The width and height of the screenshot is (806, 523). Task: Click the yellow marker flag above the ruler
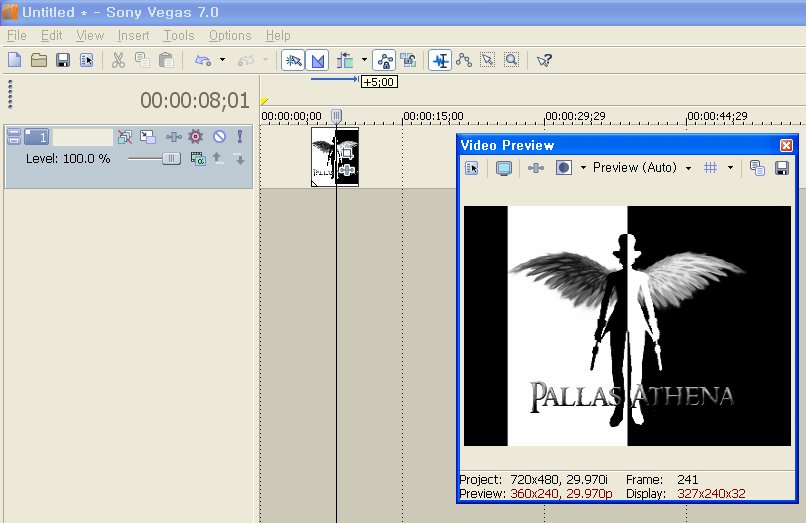pos(264,101)
